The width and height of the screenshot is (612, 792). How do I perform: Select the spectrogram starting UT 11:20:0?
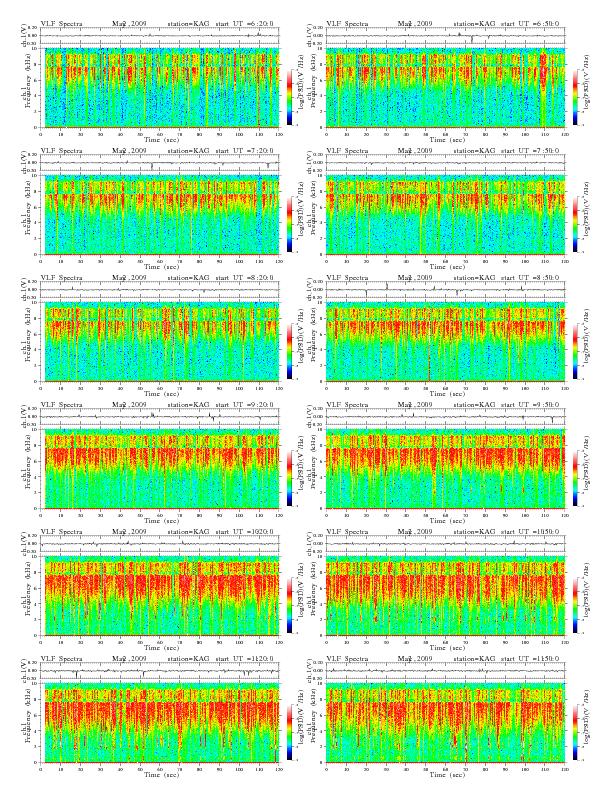[x=160, y=723]
